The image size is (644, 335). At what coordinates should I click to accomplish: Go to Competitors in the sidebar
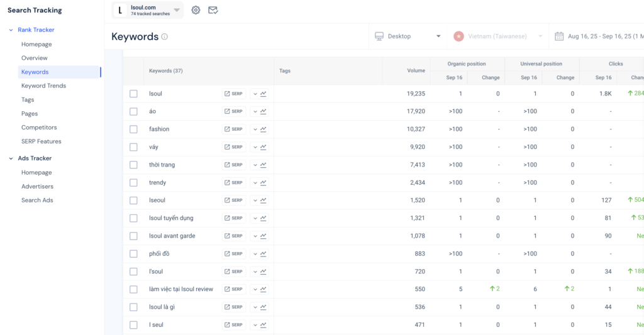click(39, 128)
